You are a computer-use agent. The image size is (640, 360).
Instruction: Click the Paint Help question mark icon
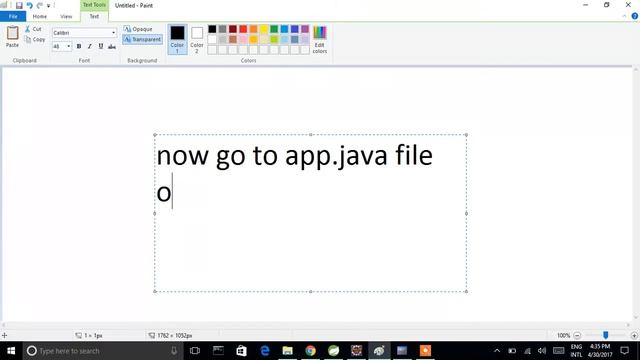[x=634, y=16]
